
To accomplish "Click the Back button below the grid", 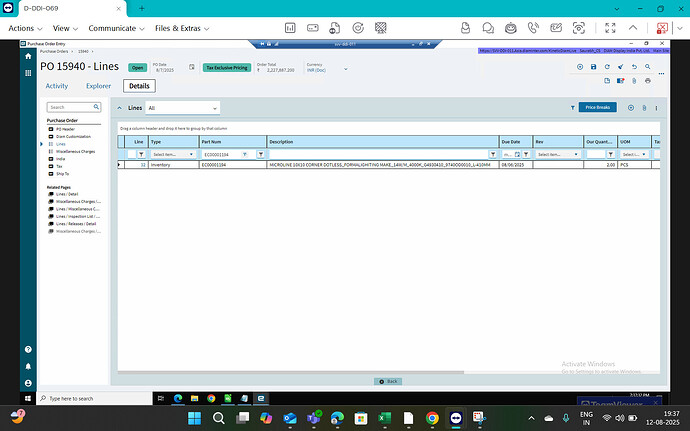I will [x=388, y=382].
